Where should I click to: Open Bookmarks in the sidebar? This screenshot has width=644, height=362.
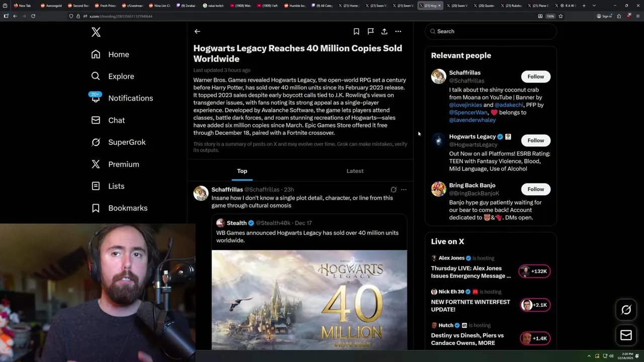(x=119, y=208)
